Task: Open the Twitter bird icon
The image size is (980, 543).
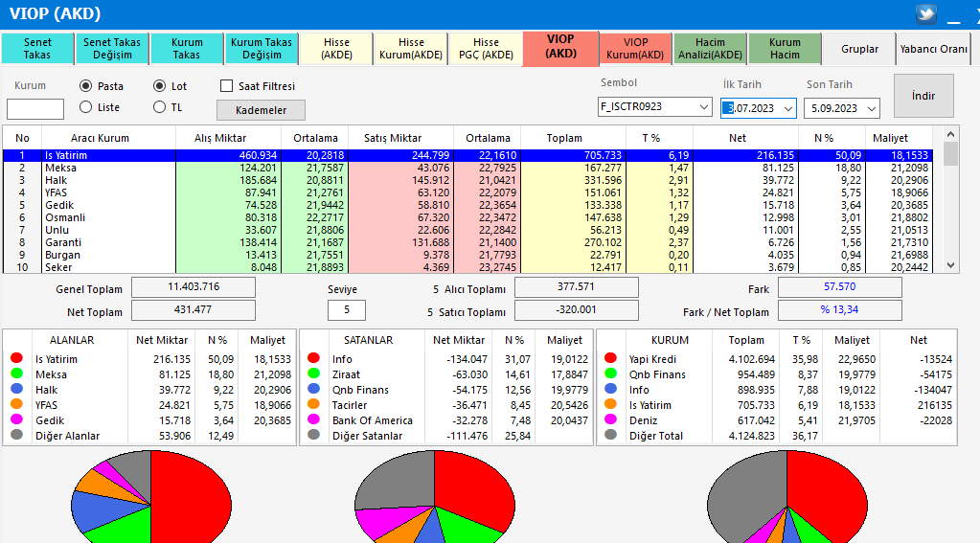Action: (926, 14)
